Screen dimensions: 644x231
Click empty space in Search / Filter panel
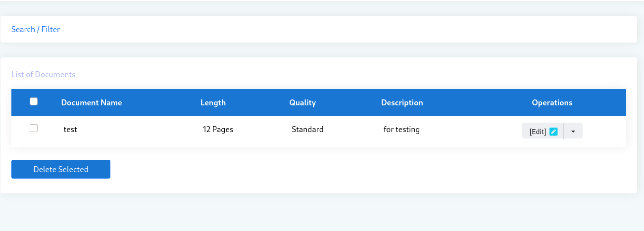tap(347, 30)
